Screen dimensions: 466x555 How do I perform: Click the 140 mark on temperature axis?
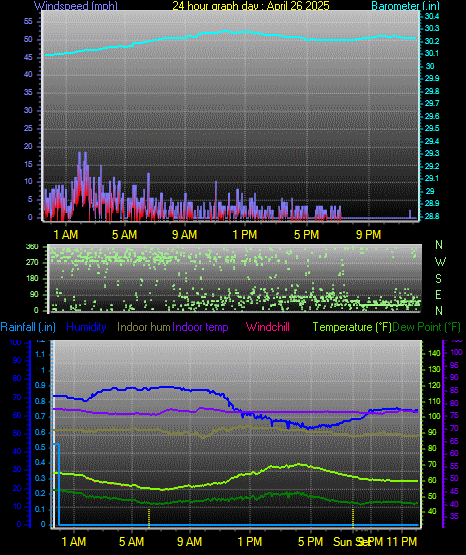(x=434, y=353)
